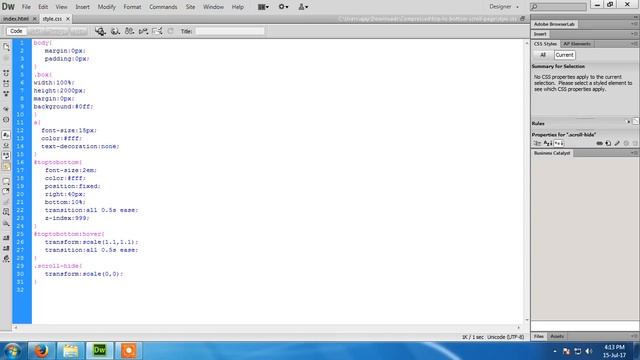Viewport: 640px width, 360px height.
Task: Collapse the panels to icons
Action: tap(635, 17)
